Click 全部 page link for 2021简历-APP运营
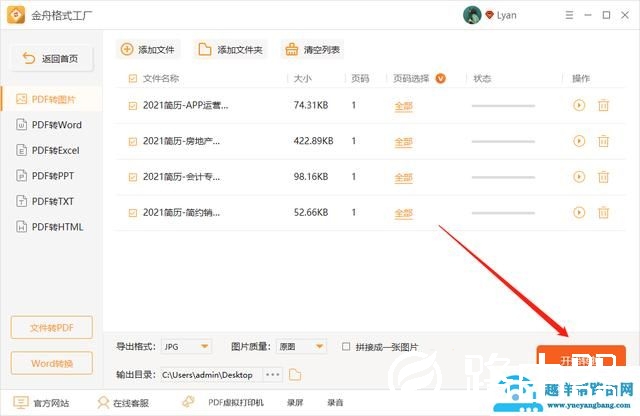Screen dimensions: 640x416 [403, 106]
